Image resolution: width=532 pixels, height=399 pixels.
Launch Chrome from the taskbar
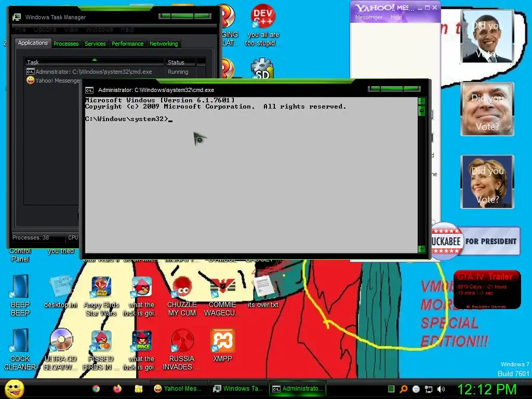pos(96,389)
